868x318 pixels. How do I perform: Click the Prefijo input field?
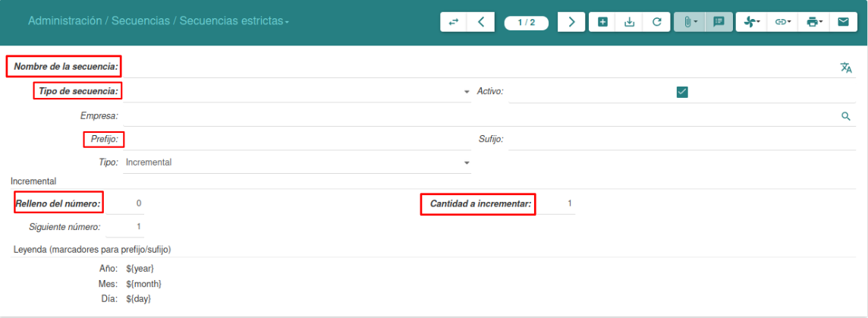(x=297, y=140)
